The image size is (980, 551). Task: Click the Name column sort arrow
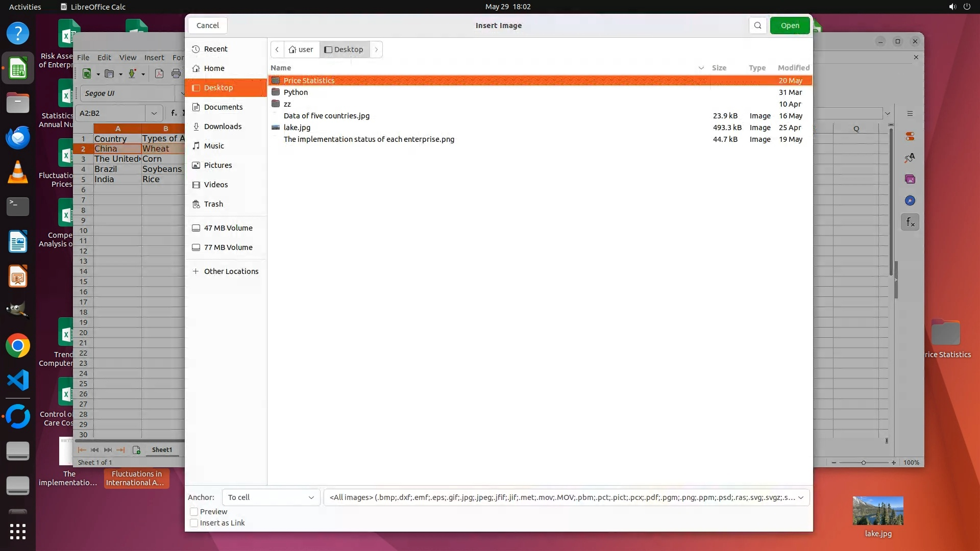701,68
